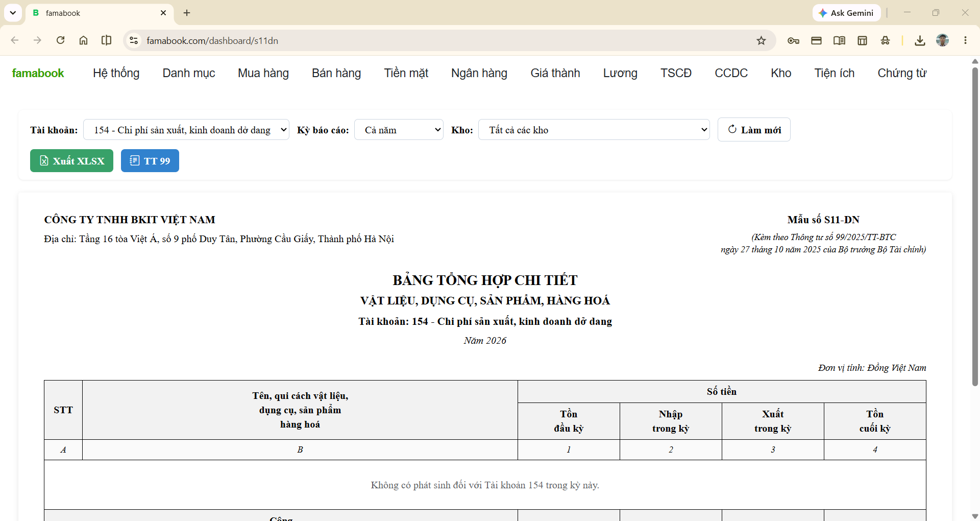Select the famabook browser tab
The image size is (980, 521).
100,13
